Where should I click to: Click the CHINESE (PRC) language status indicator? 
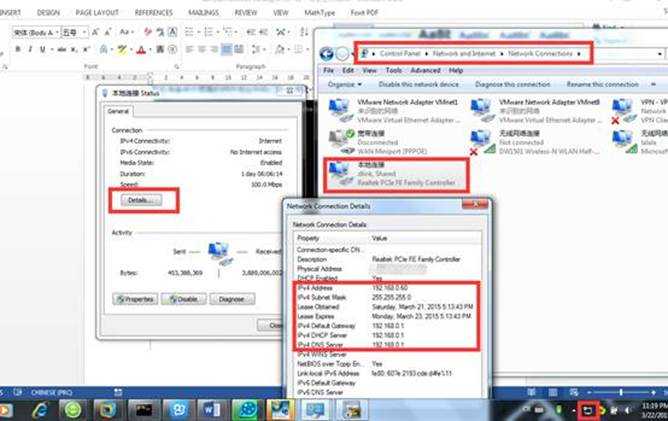52,392
